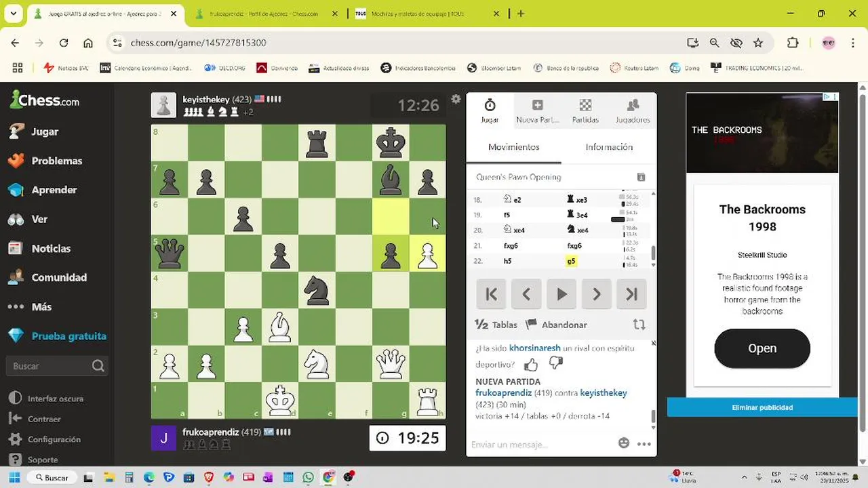Screen dimensions: 868x488
Task: Go to first move of the game
Action: (491, 294)
